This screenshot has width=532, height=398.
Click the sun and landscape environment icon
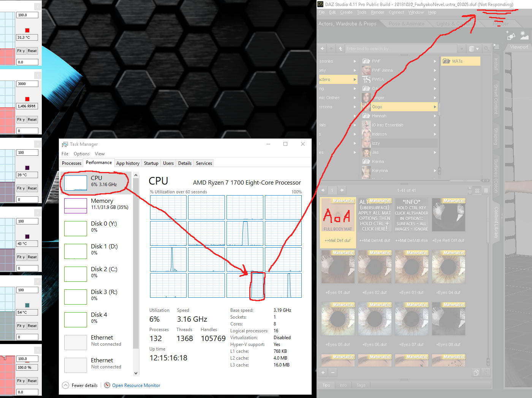click(x=524, y=35)
